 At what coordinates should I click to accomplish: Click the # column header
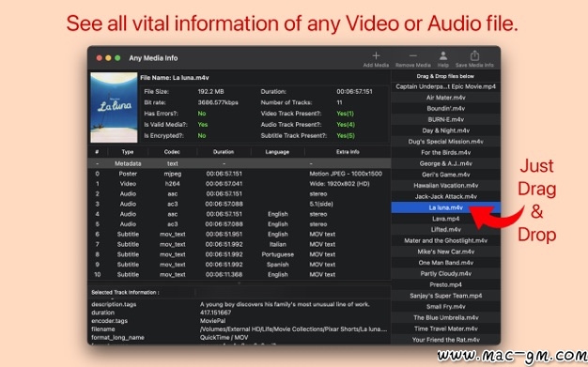[97, 152]
